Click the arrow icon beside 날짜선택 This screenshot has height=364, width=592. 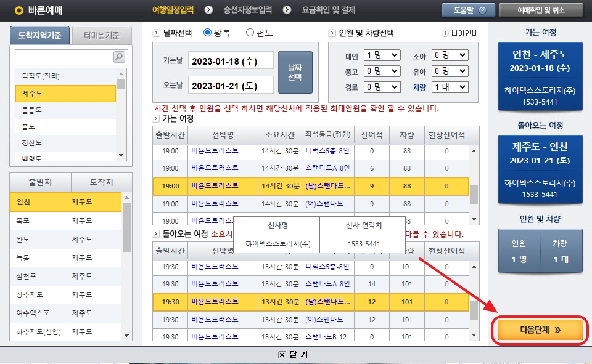point(156,33)
